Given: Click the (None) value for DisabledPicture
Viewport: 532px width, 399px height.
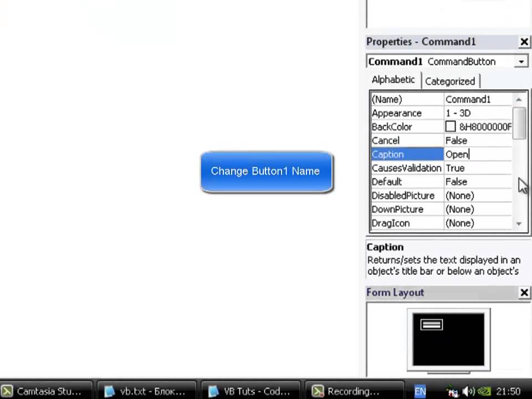Looking at the screenshot, I should [477, 196].
